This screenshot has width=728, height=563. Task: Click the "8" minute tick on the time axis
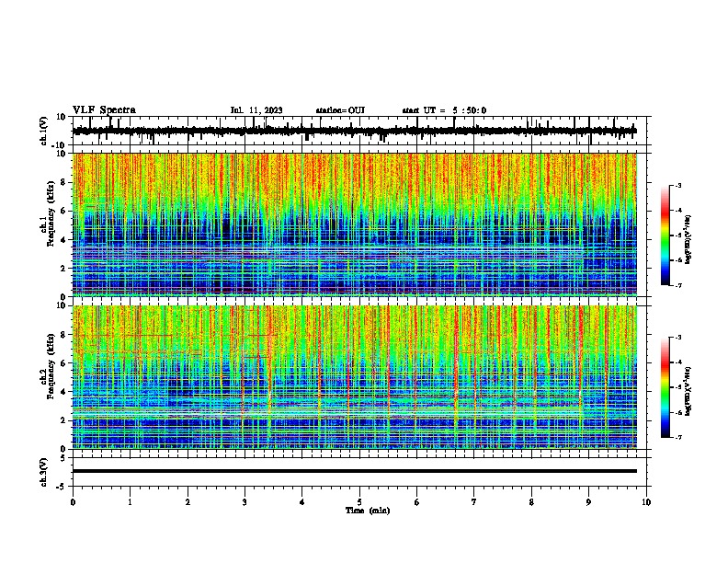click(x=531, y=502)
